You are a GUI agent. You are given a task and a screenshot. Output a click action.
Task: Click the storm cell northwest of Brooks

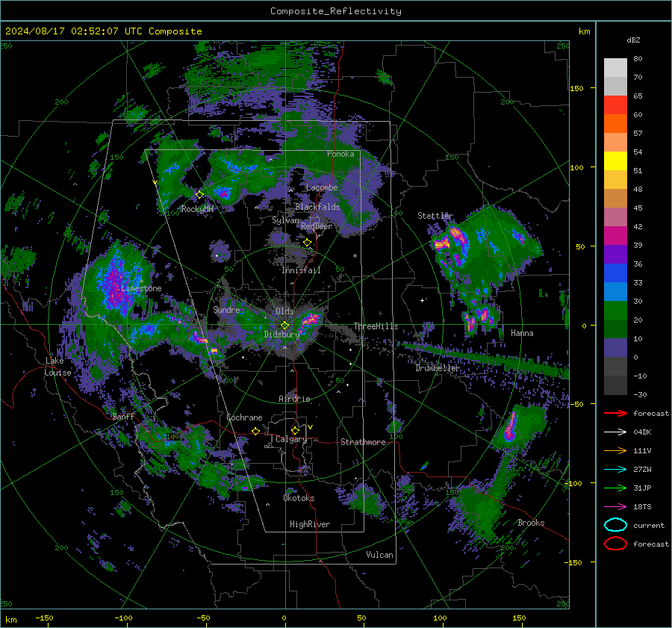tap(511, 427)
